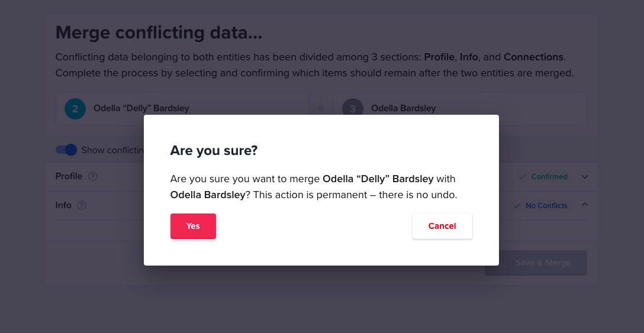Click the No Conflicts status label

pos(547,205)
